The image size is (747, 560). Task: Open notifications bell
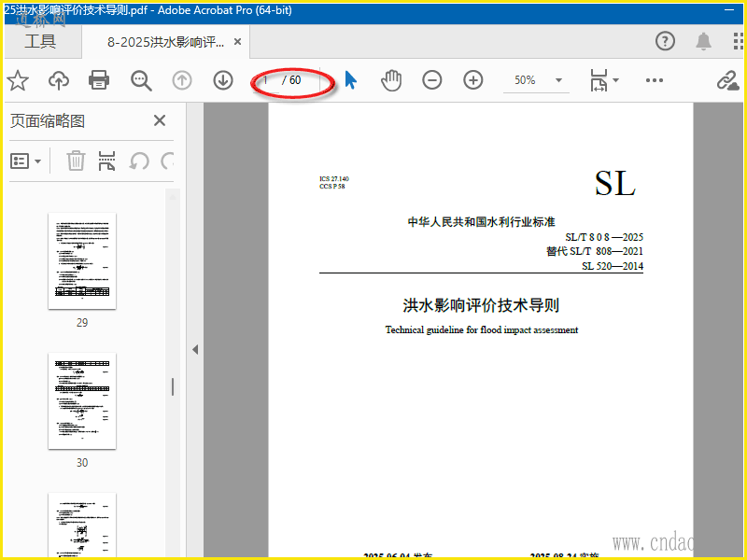coord(703,41)
